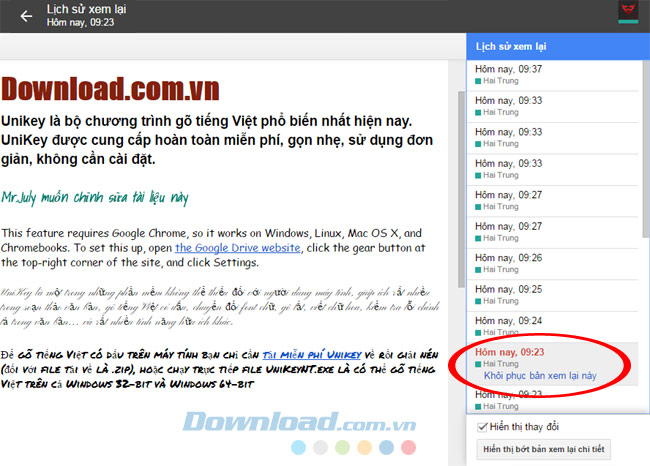This screenshot has width=650, height=466.
Task: Open the 'Tải miễn phí Unikey' link
Action: [x=312, y=355]
